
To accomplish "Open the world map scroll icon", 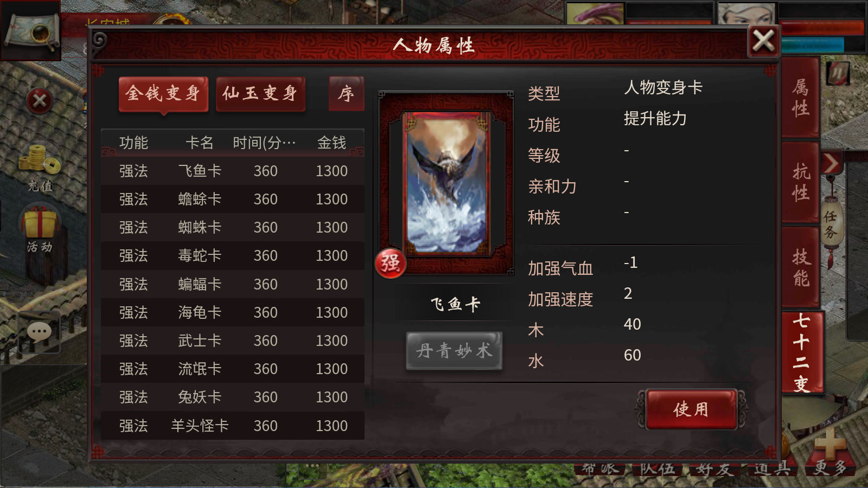I will (31, 31).
